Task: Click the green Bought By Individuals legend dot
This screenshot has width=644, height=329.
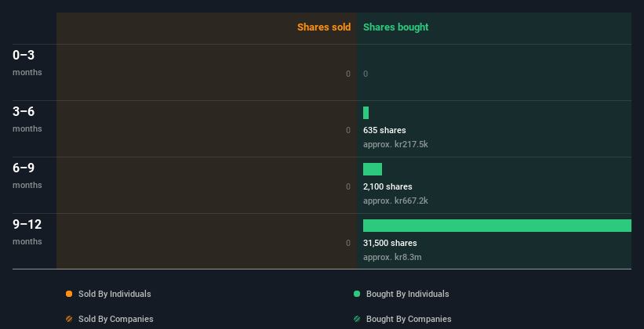Action: (x=357, y=294)
